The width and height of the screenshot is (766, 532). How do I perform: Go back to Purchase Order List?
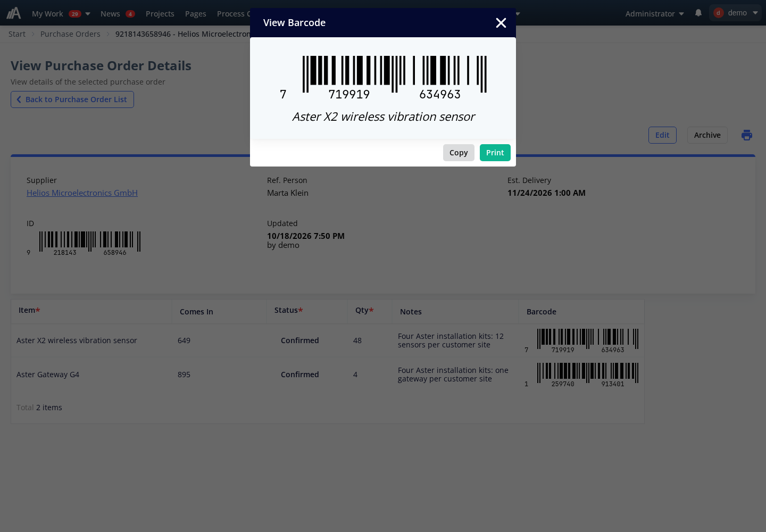pos(72,99)
